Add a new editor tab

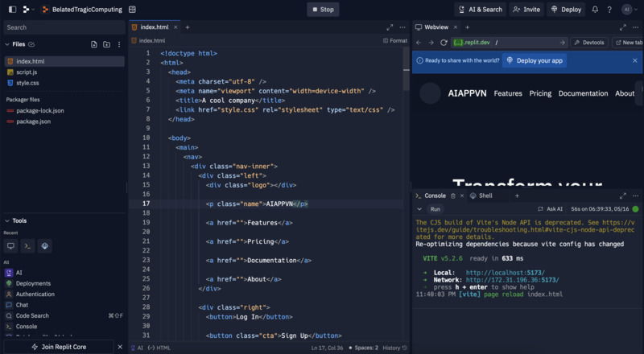click(188, 27)
